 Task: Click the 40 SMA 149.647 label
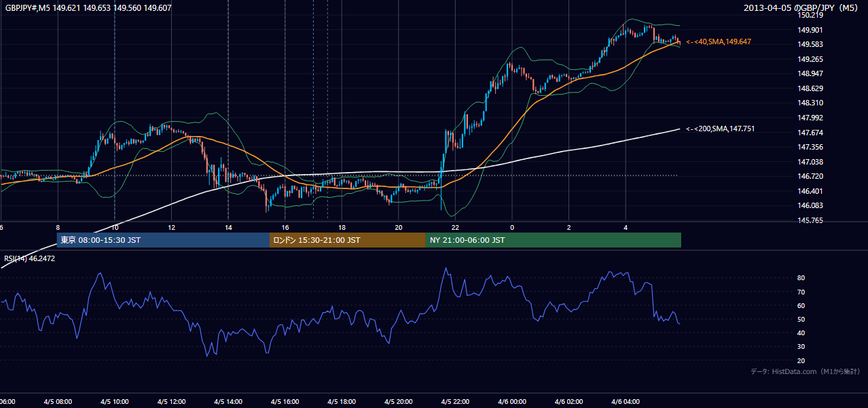[x=719, y=41]
